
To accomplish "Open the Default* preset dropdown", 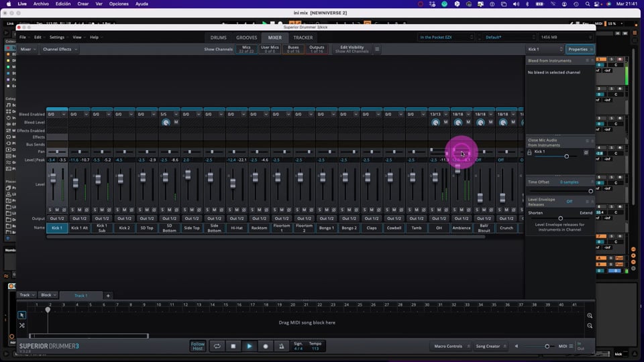I will point(509,38).
